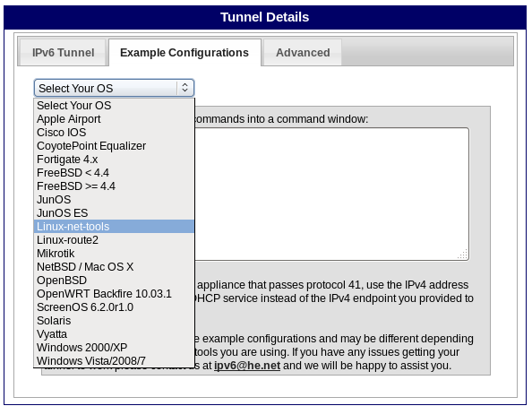The image size is (532, 406).
Task: Select OpenBSD option
Action: point(114,280)
